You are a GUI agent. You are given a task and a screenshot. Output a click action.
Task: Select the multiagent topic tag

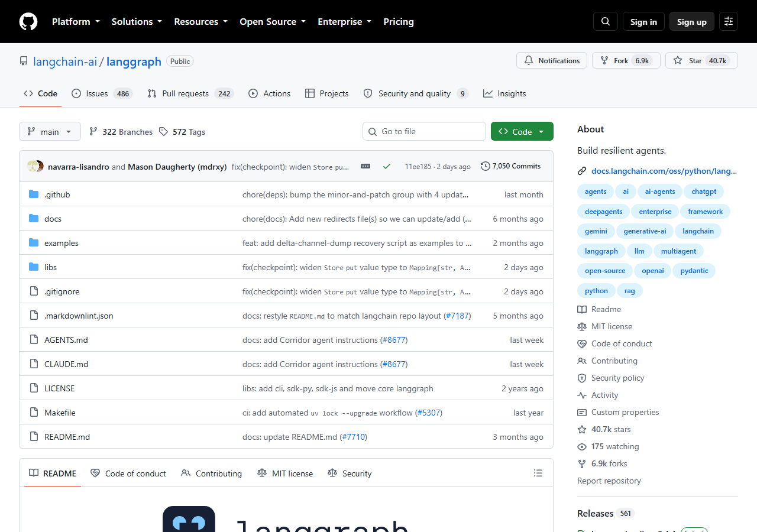click(678, 251)
